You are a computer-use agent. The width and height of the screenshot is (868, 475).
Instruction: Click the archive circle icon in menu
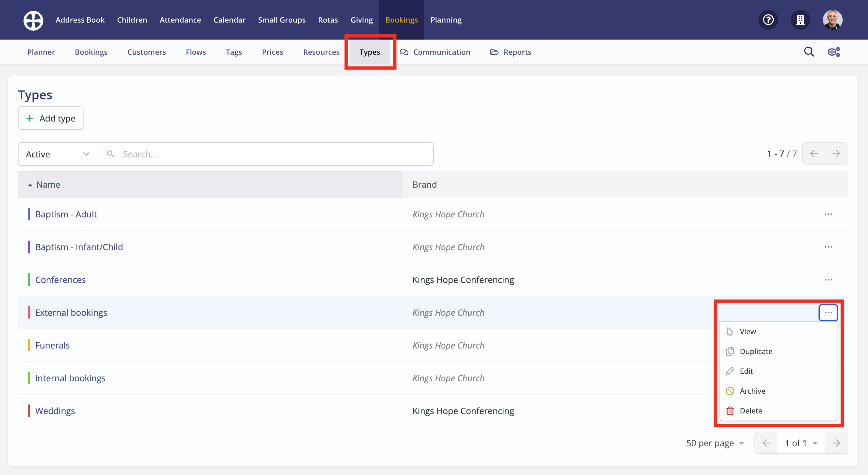(730, 391)
